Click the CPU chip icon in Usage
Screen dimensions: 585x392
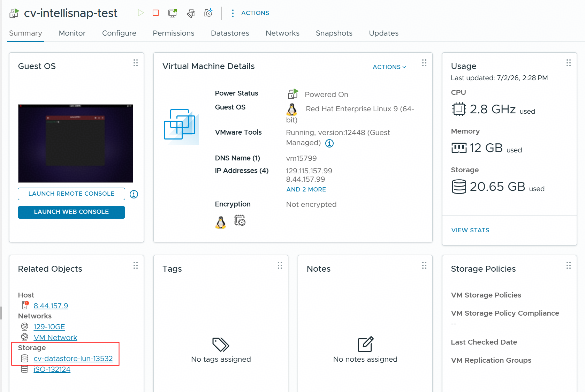[459, 109]
